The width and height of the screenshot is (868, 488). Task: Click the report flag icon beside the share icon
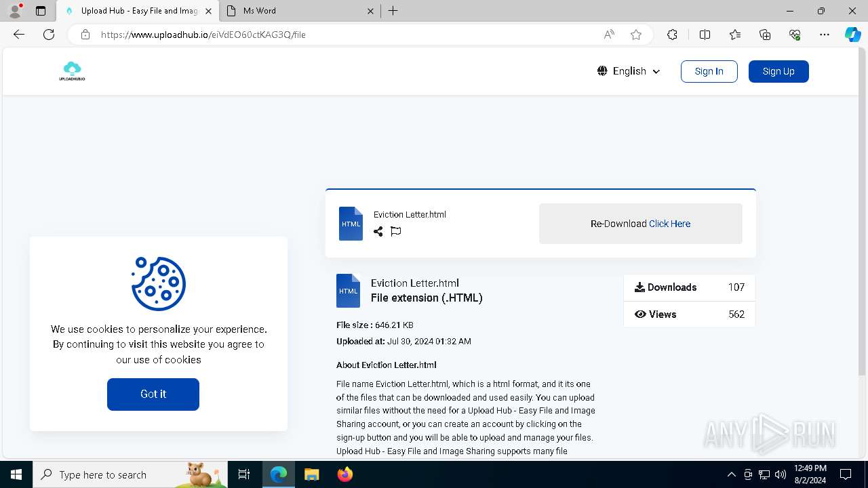396,232
